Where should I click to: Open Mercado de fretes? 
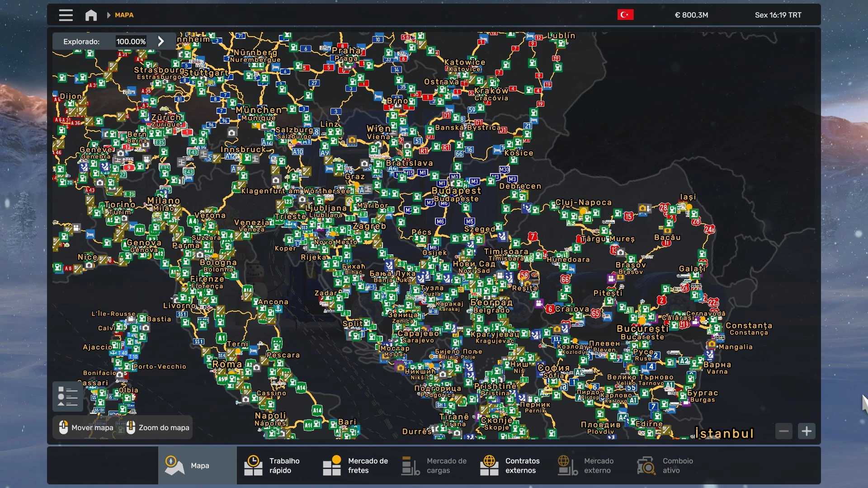pos(356,465)
